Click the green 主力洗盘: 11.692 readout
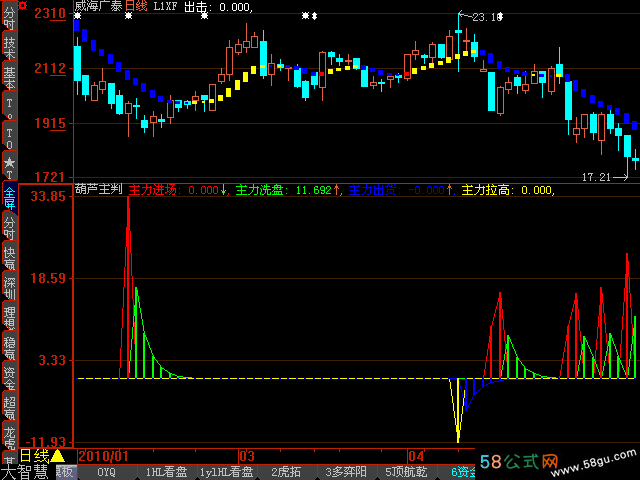640x480 pixels. (x=287, y=190)
